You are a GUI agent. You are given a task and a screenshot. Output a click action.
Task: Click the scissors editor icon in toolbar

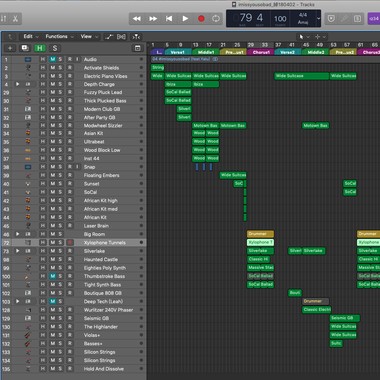(x=15, y=19)
